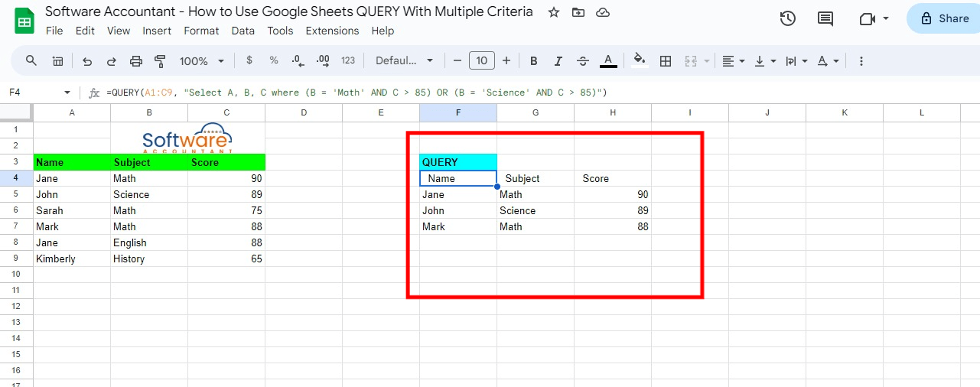Open the Insert menu

click(157, 31)
